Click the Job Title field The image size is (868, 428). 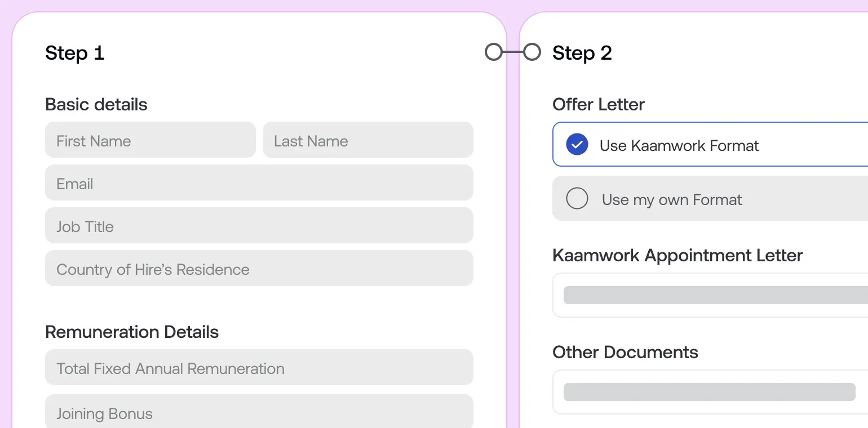point(259,225)
